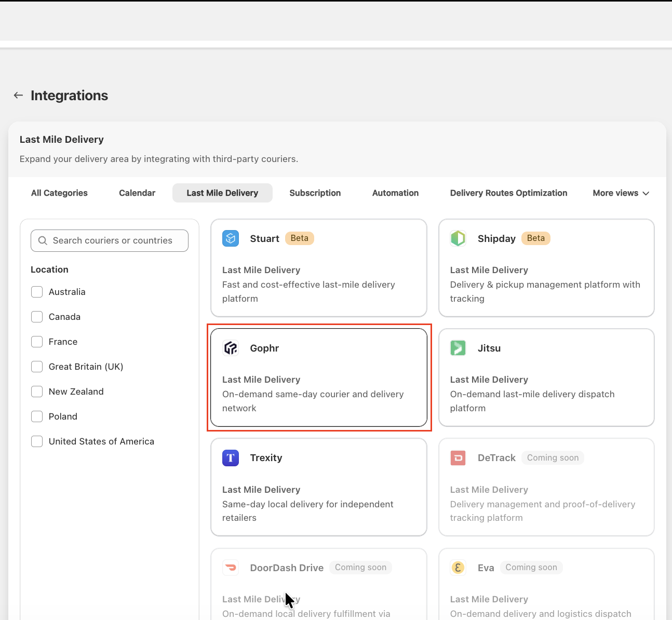Click the Beta badge next to Shipday
The width and height of the screenshot is (672, 620).
(x=536, y=238)
